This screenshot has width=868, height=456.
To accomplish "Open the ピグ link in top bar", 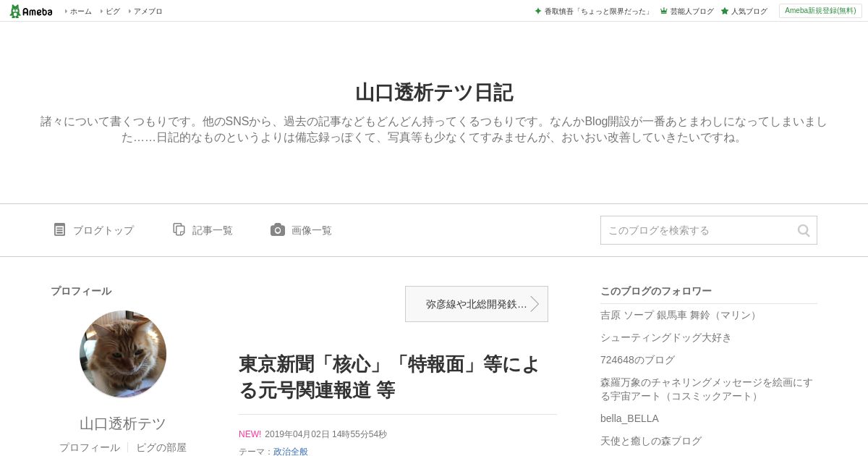I will tap(113, 12).
